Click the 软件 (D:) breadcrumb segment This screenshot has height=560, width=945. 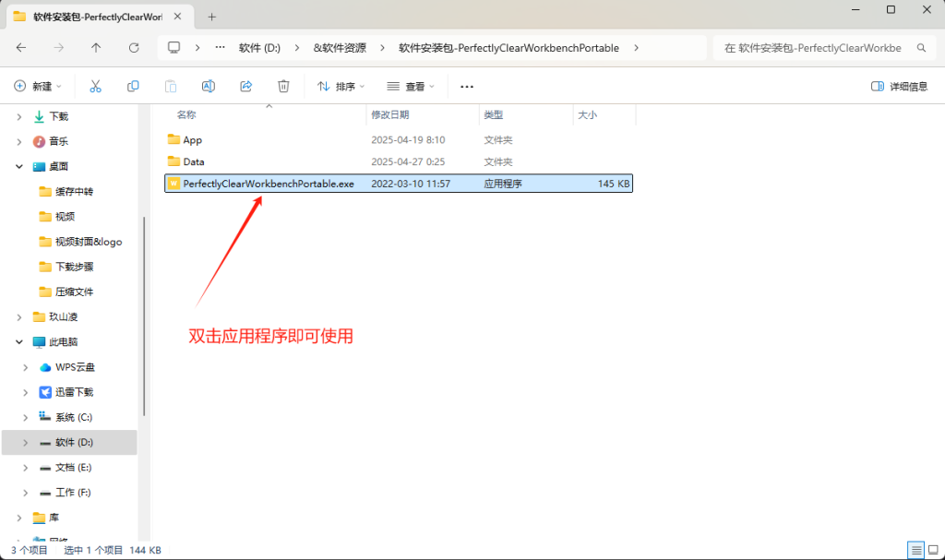point(259,48)
